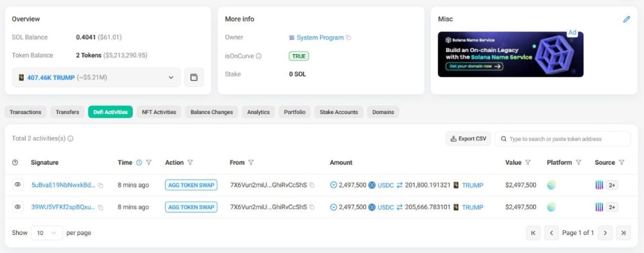Click swap arrows icon in 205,666.783101 row
The height and width of the screenshot is (253, 644).
pyautogui.click(x=400, y=207)
